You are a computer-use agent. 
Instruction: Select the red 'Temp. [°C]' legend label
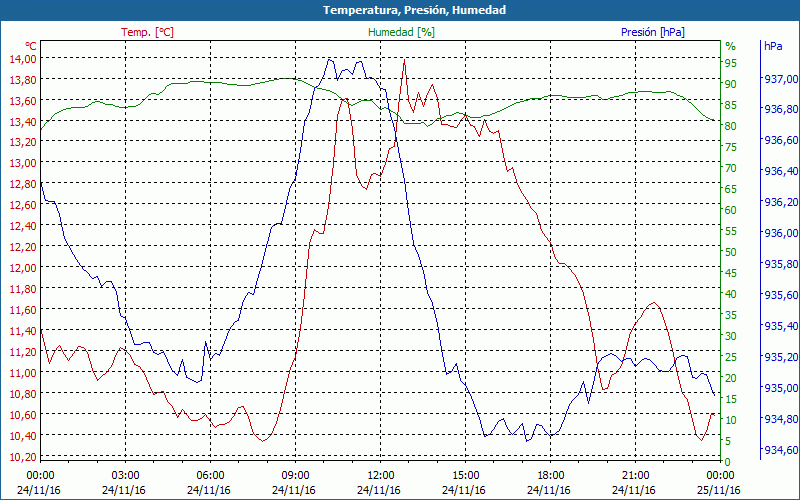point(147,32)
